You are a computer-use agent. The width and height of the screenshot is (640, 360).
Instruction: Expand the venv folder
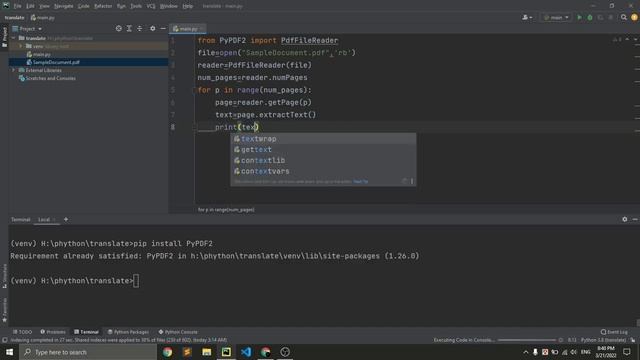click(x=21, y=46)
